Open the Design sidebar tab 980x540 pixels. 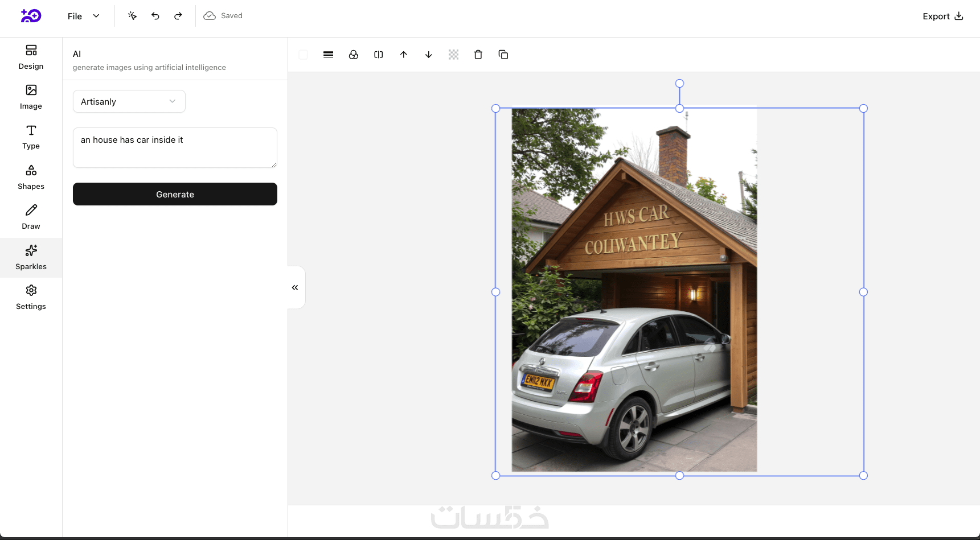pyautogui.click(x=31, y=57)
